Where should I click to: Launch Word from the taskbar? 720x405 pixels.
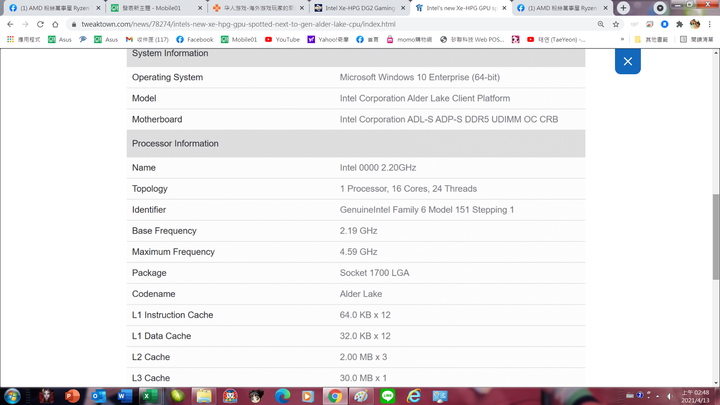click(124, 396)
